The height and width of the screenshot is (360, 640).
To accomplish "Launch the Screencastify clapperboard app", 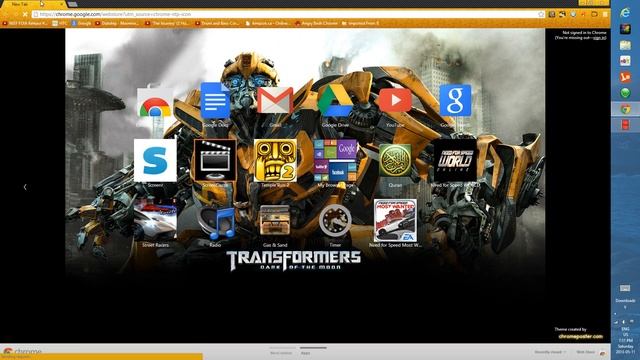I will point(215,160).
